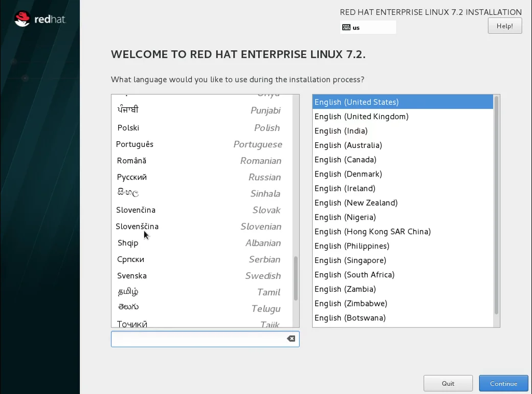532x394 pixels.
Task: Select Slovenščina (Slovenian) language
Action: (202, 226)
